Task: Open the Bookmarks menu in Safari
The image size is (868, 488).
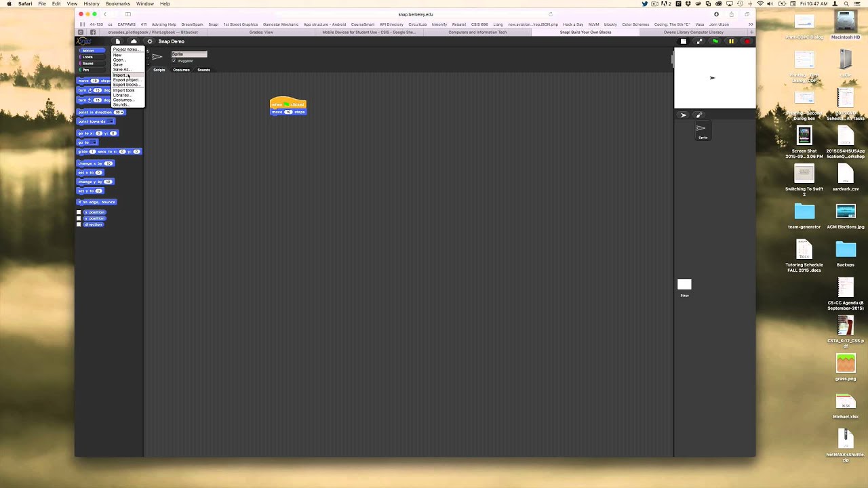Action: point(117,4)
